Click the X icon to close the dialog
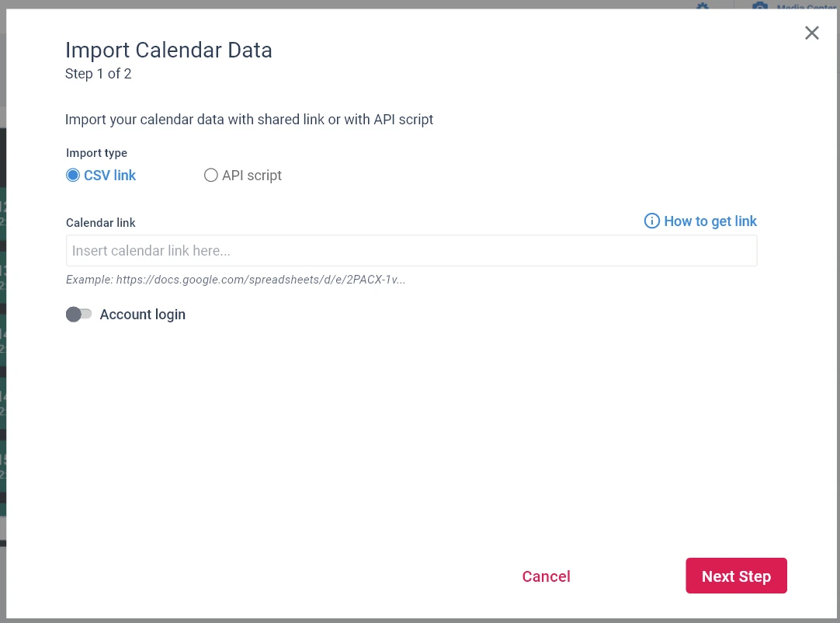 coord(812,33)
